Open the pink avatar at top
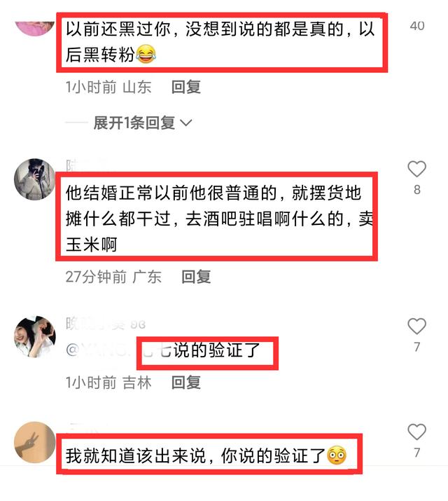Screen dimensions: 448x501 pos(35,28)
